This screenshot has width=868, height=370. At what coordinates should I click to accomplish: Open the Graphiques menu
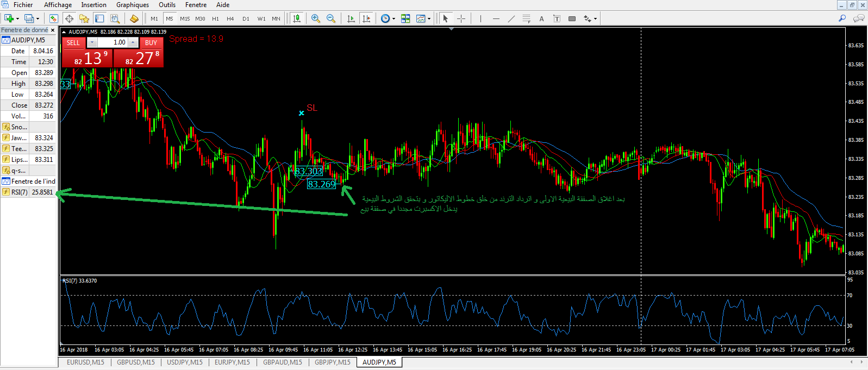click(x=132, y=5)
